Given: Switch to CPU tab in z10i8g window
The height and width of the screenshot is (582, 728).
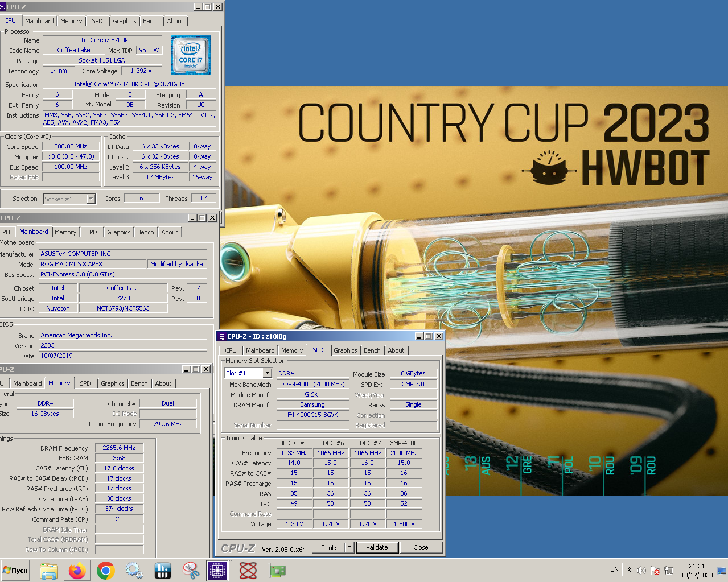Looking at the screenshot, I should 231,350.
